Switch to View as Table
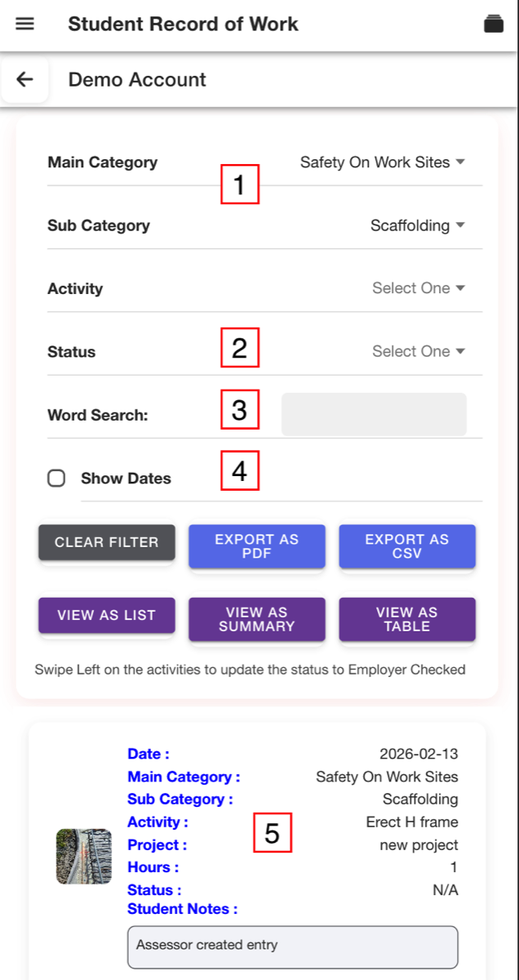 pos(407,619)
